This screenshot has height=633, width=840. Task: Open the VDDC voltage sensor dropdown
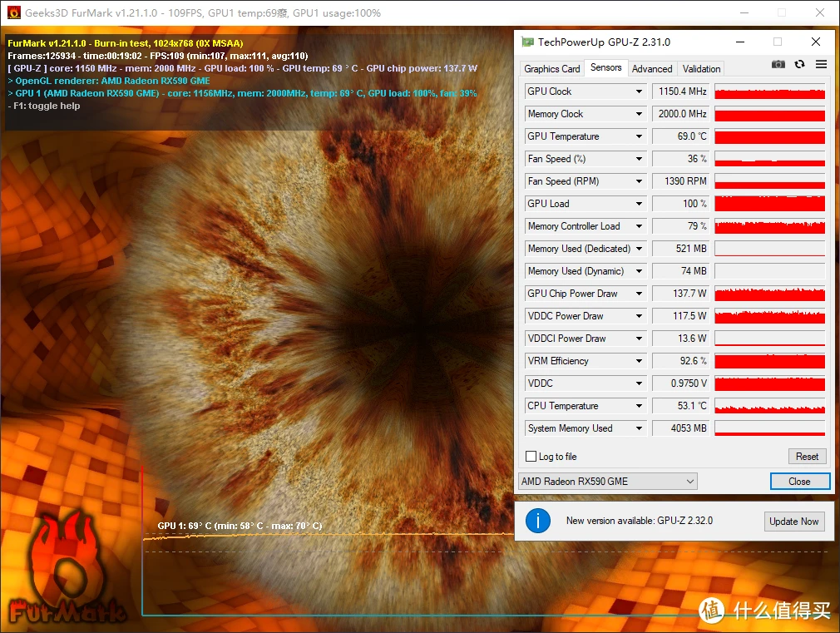coord(639,383)
